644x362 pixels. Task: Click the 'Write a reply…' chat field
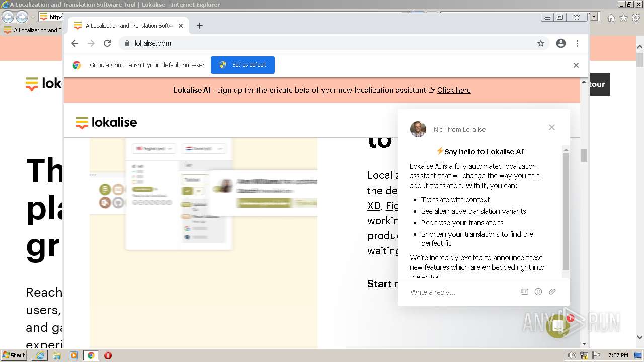pyautogui.click(x=460, y=292)
